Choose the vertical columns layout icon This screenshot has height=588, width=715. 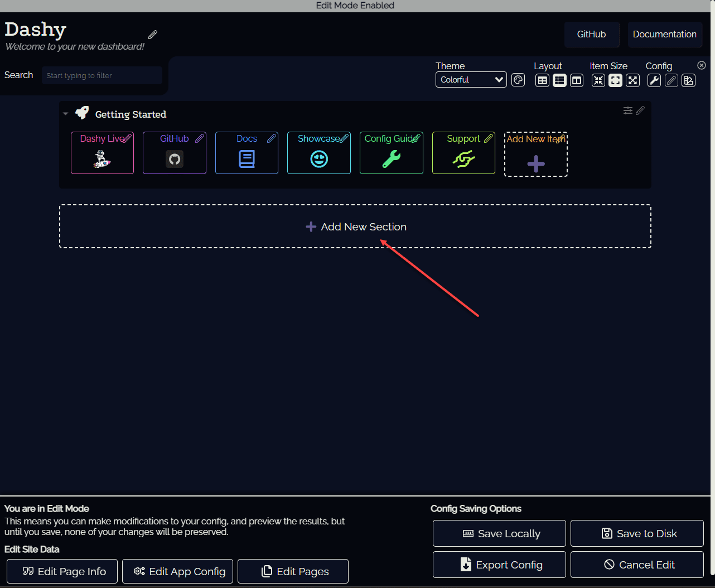coord(577,80)
